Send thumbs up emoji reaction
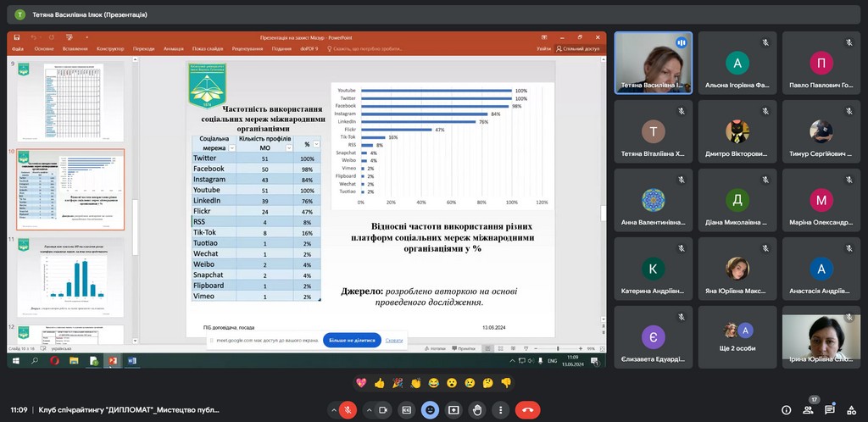Image resolution: width=868 pixels, height=422 pixels. click(x=379, y=383)
